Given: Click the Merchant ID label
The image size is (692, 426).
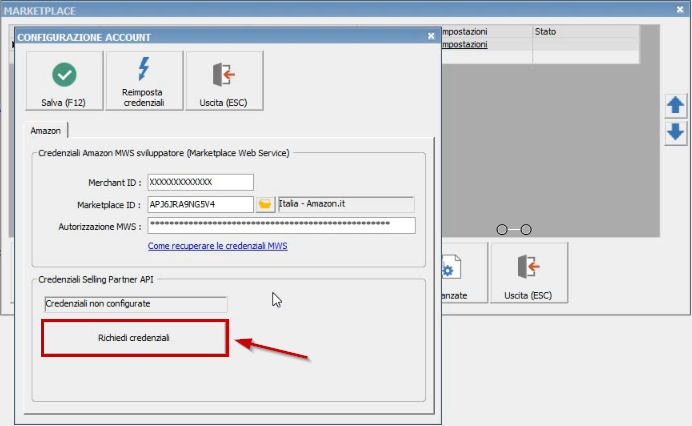Looking at the screenshot, I should 115,183.
